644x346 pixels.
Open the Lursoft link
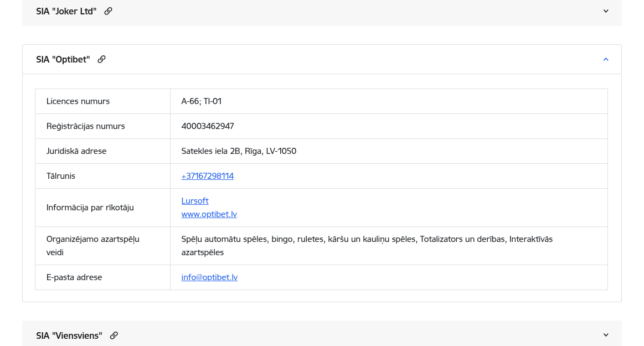tap(195, 201)
